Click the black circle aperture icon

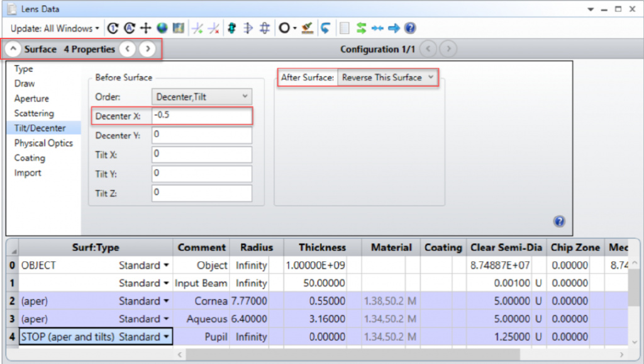pyautogui.click(x=284, y=28)
